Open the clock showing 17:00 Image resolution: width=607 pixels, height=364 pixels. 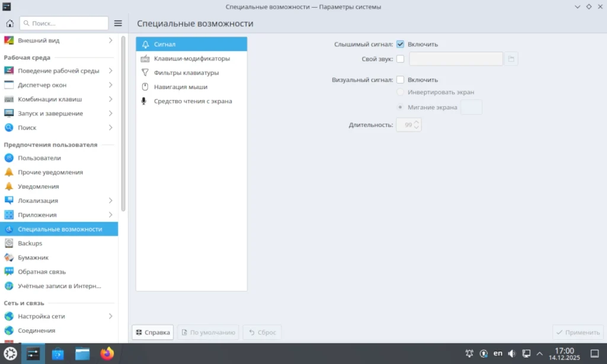[564, 353]
